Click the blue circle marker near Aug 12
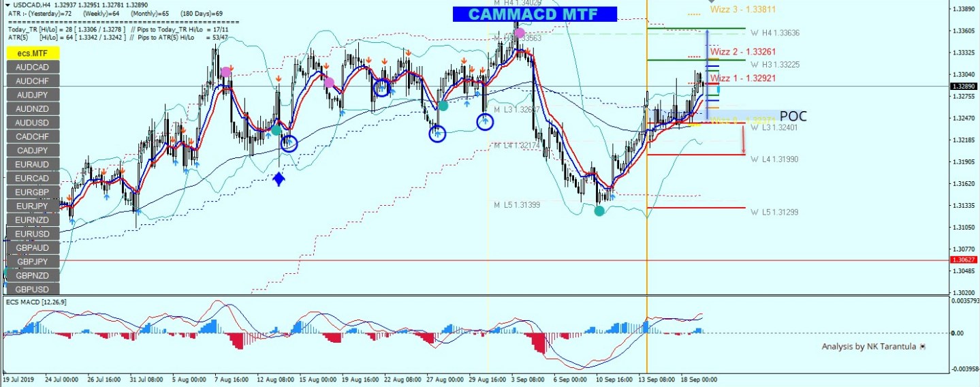 click(289, 143)
